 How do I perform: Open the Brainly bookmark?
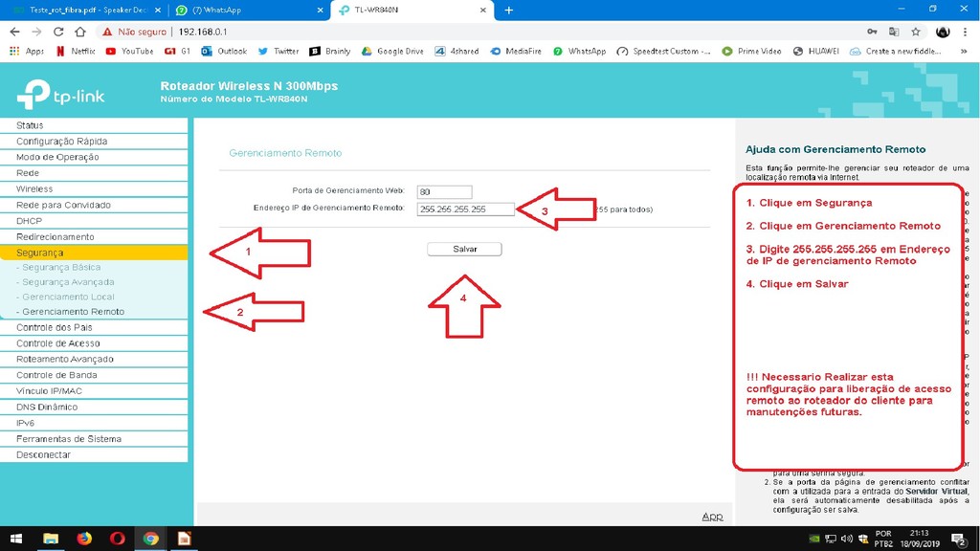coord(330,52)
